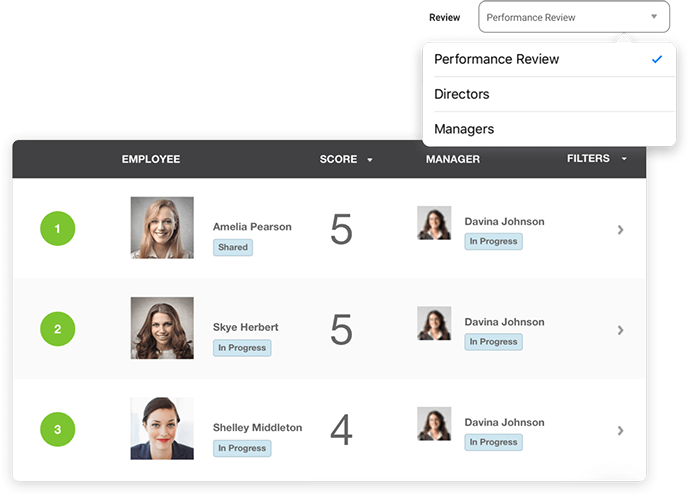Click the green rank 3 badge
The image size is (690, 496).
point(58,429)
